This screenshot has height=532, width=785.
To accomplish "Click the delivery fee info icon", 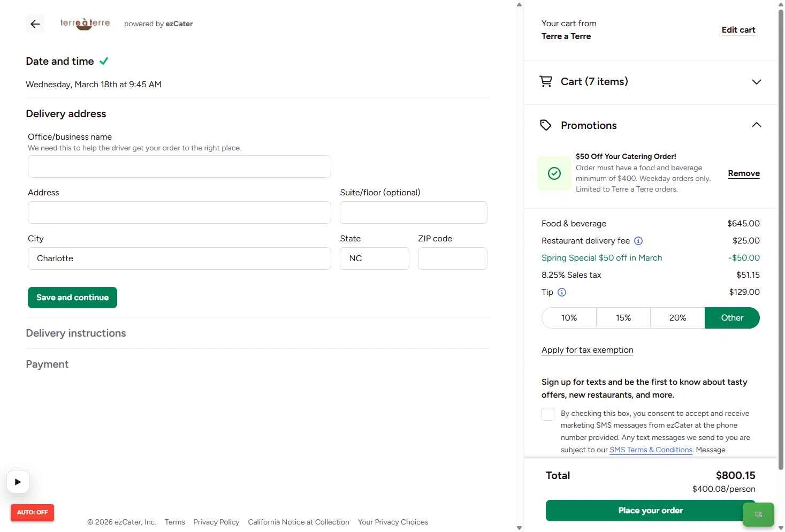I will [x=638, y=241].
